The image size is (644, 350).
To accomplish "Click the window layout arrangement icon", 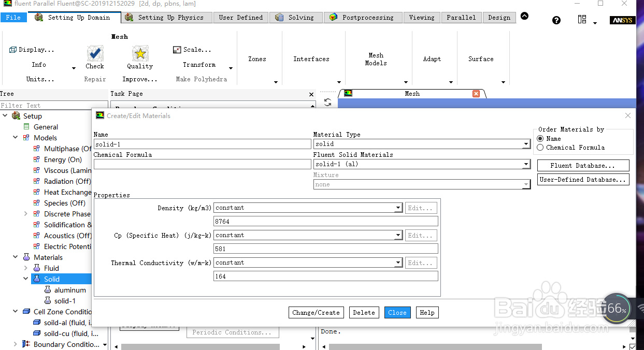I will (x=582, y=20).
